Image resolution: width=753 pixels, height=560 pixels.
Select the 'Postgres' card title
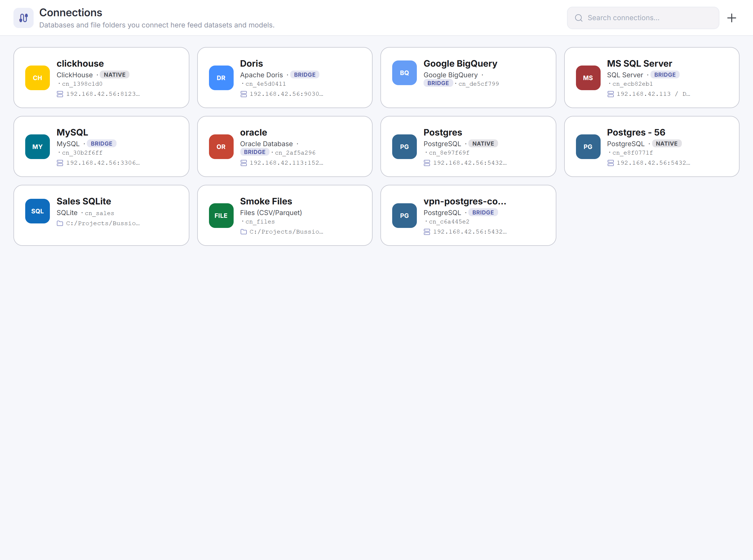click(443, 132)
